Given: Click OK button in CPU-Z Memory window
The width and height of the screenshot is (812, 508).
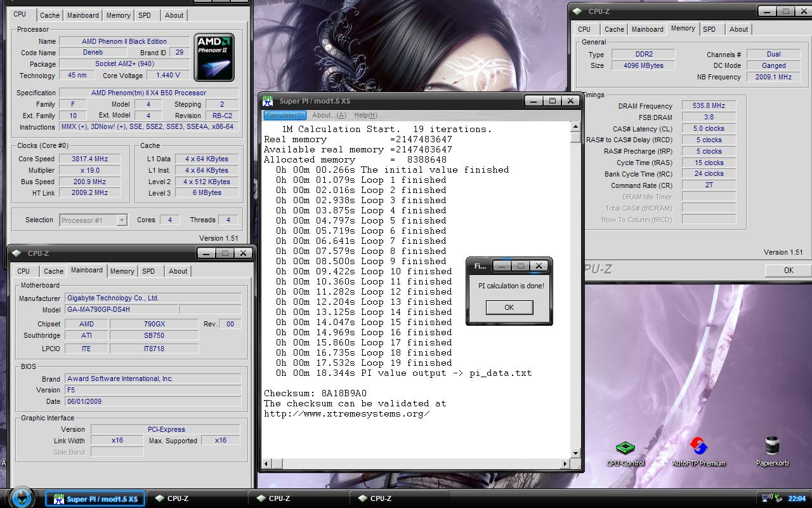Looking at the screenshot, I should (789, 271).
